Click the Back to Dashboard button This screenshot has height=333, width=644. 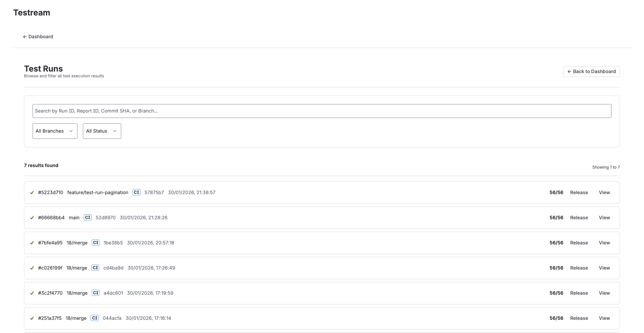[591, 72]
